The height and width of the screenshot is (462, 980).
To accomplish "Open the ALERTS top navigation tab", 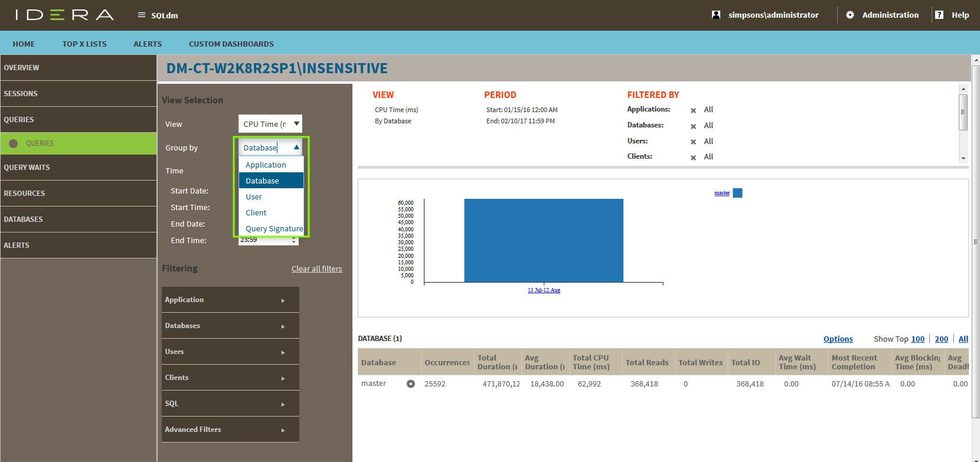I will click(148, 44).
